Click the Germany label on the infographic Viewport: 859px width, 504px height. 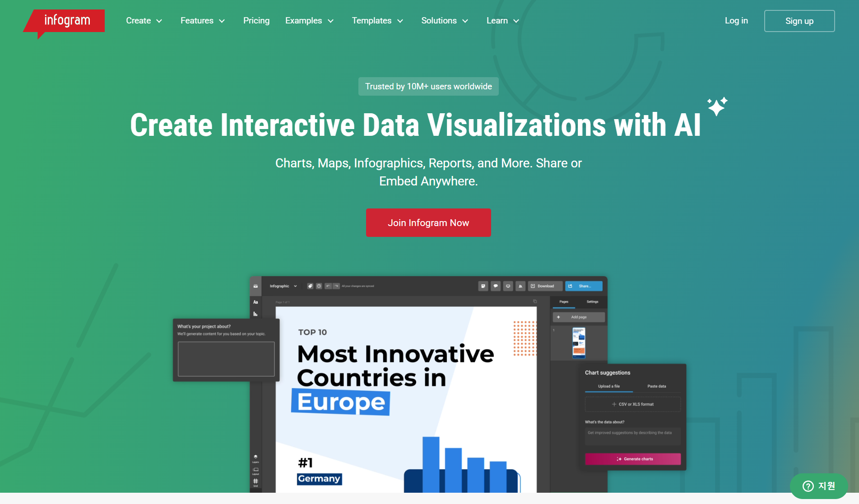click(319, 479)
